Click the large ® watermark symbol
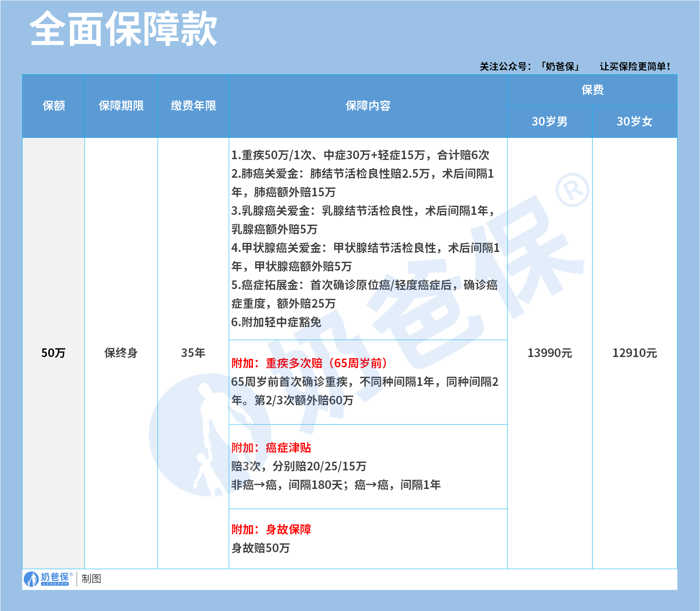700x611 pixels. coord(572,190)
